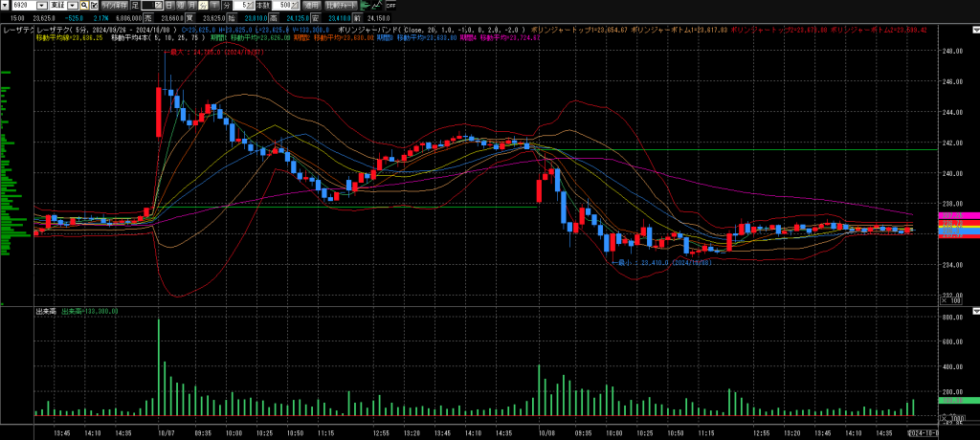This screenshot has width=980, height=440.
Task: Click the magnifier stock search icon
Action: tap(84, 6)
